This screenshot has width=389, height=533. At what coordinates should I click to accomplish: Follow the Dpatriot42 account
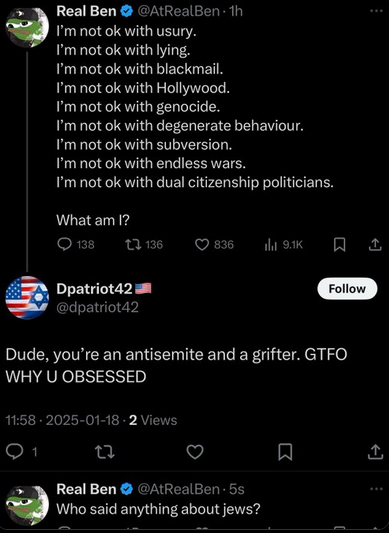click(347, 289)
